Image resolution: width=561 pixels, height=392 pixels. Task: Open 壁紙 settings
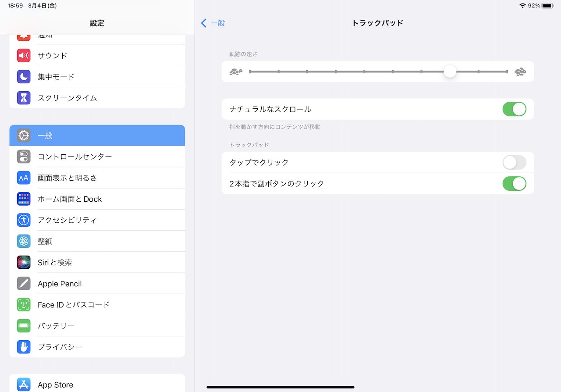[97, 241]
